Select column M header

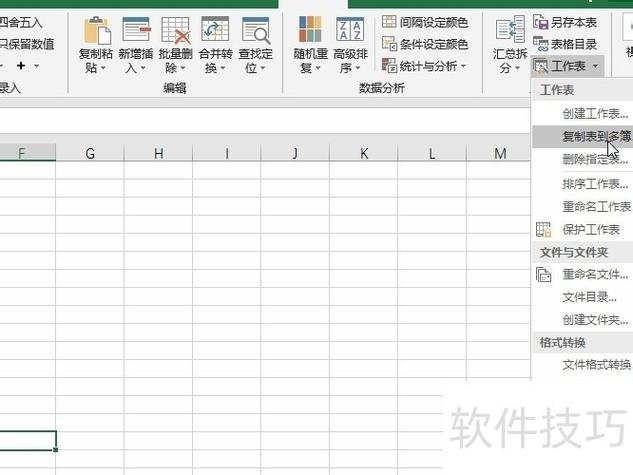pos(500,153)
